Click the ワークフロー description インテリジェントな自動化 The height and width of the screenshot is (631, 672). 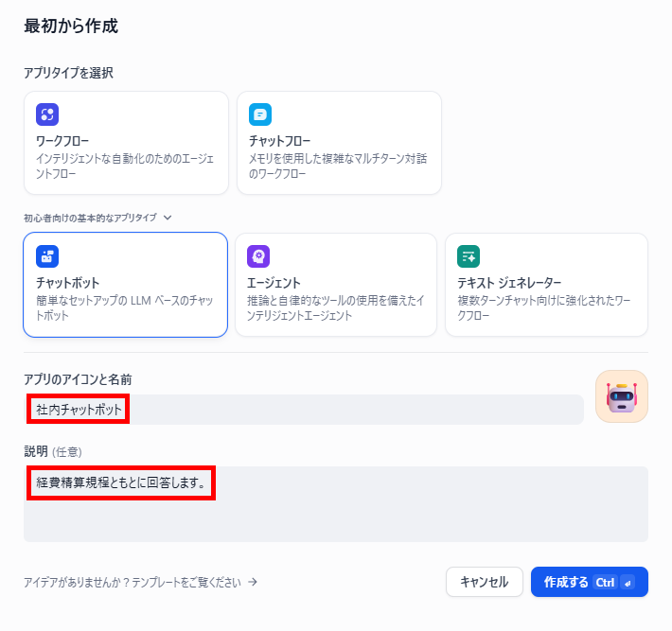point(125,167)
